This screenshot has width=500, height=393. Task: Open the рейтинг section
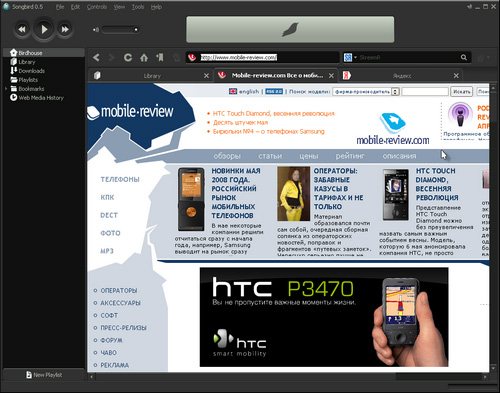coord(350,156)
